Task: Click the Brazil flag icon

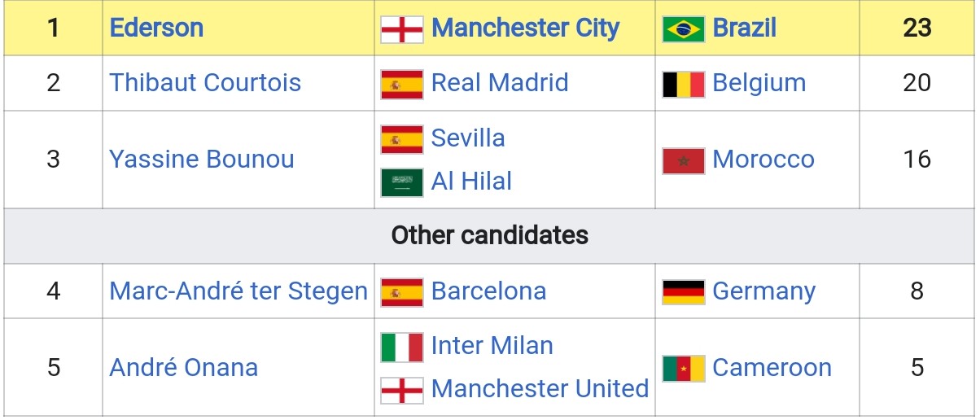Action: pyautogui.click(x=684, y=29)
